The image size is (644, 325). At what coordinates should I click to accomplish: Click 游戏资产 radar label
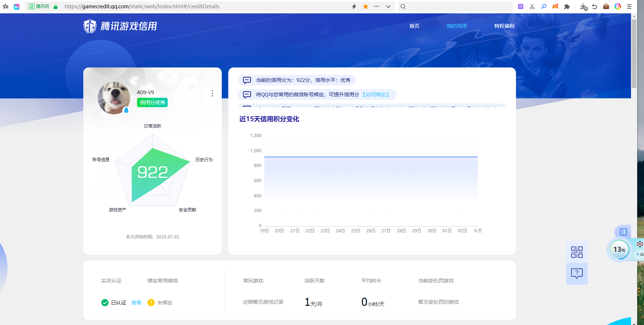pyautogui.click(x=118, y=210)
